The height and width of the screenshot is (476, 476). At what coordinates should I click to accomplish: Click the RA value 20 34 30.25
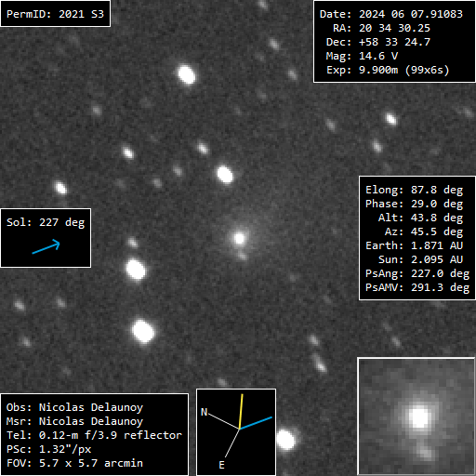[394, 28]
